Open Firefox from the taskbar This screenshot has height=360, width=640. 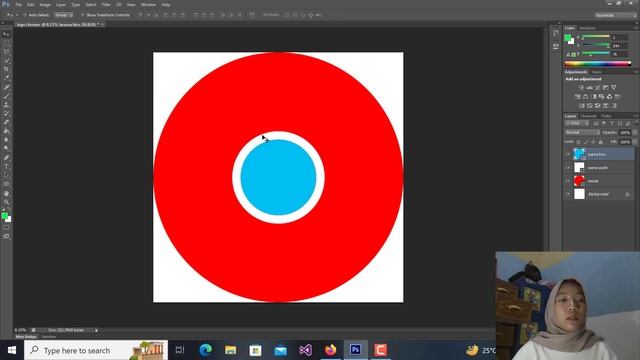coord(330,350)
